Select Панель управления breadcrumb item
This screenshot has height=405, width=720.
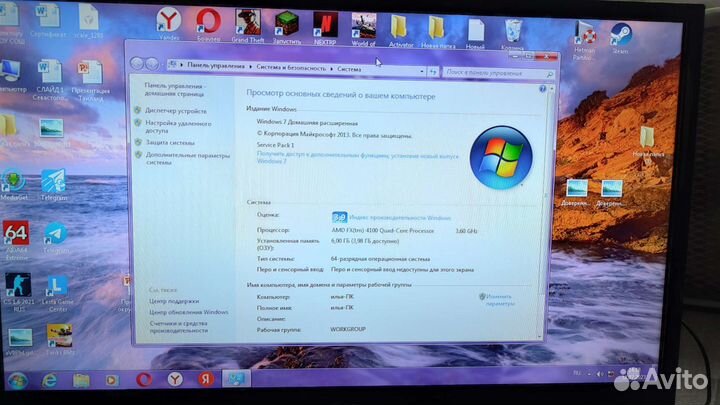(213, 67)
